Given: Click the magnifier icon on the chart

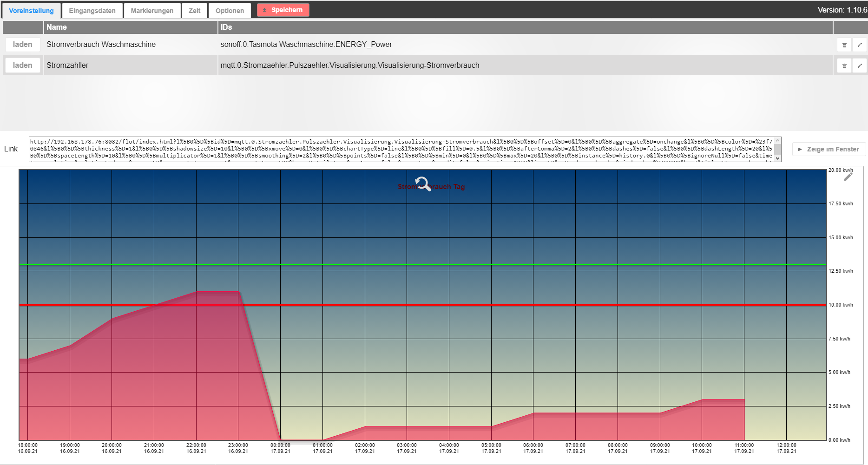Looking at the screenshot, I should coord(422,183).
